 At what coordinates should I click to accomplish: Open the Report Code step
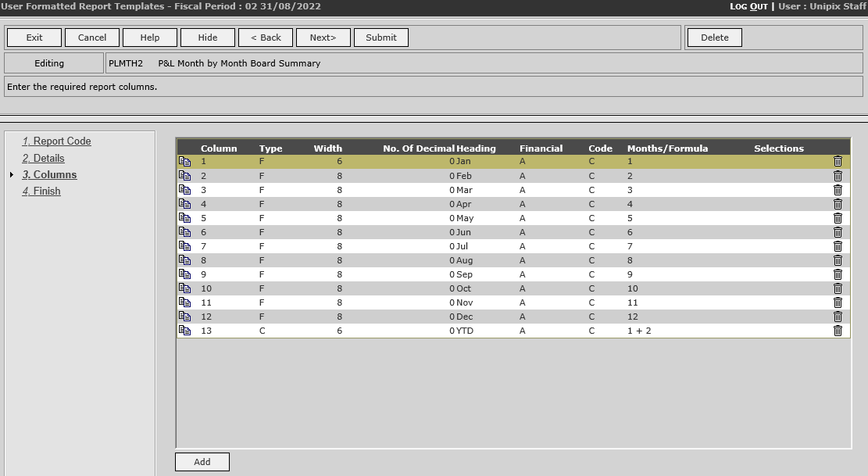pyautogui.click(x=56, y=141)
